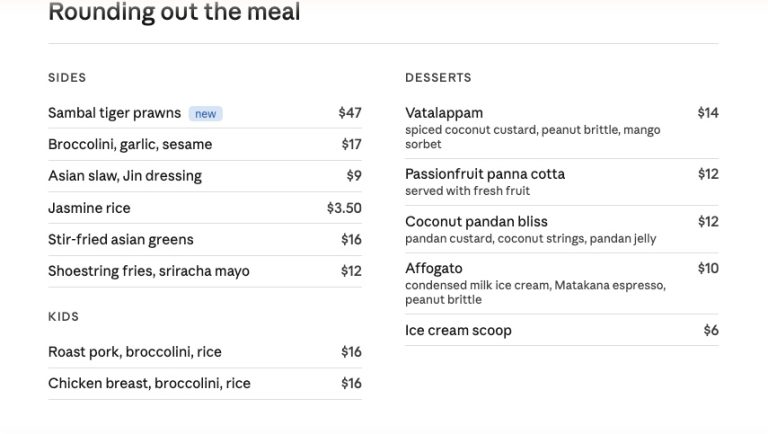Click the $47 price for tiger prawns

(350, 113)
